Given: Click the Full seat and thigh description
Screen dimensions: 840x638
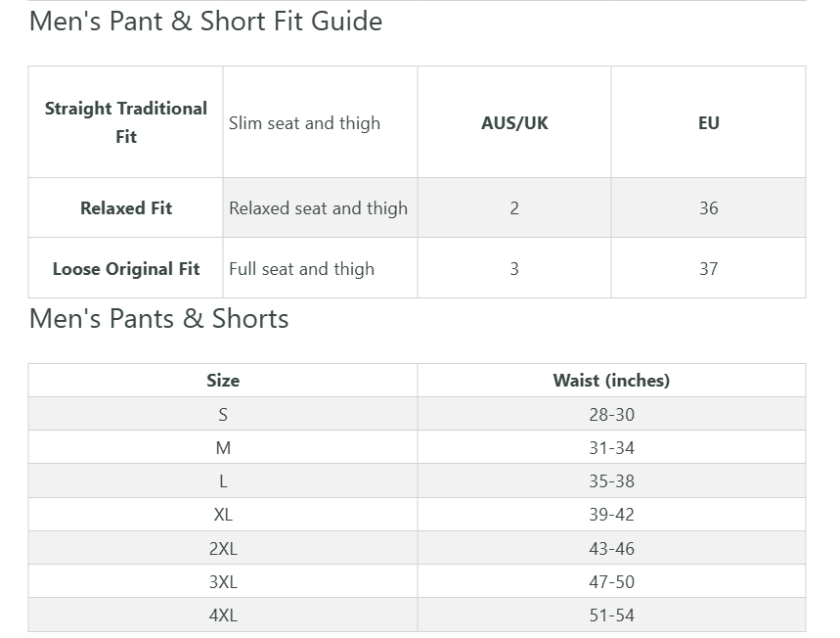Looking at the screenshot, I should 301,269.
